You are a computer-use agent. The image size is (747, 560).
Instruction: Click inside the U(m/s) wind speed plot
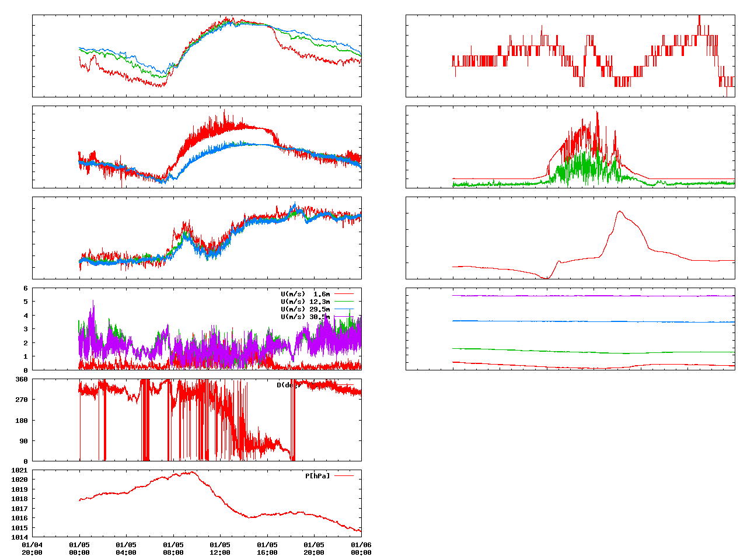click(x=197, y=329)
